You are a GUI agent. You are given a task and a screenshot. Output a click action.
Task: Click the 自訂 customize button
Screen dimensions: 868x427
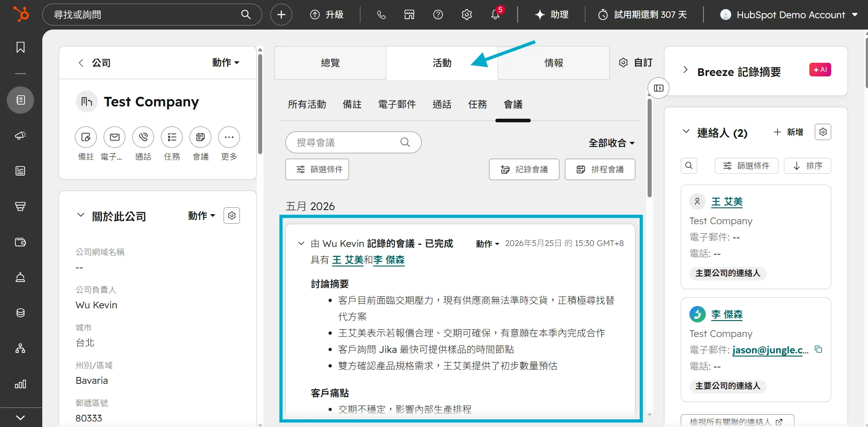[x=636, y=62]
